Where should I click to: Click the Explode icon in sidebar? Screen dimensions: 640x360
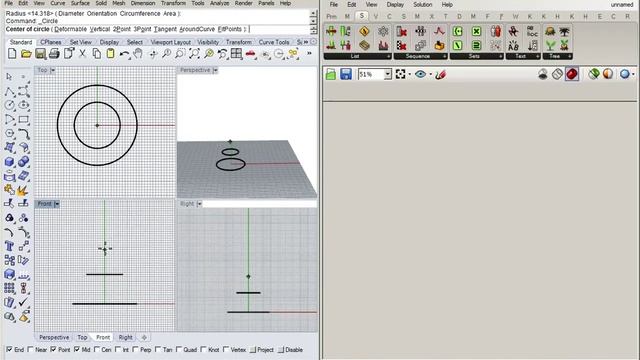(23, 190)
